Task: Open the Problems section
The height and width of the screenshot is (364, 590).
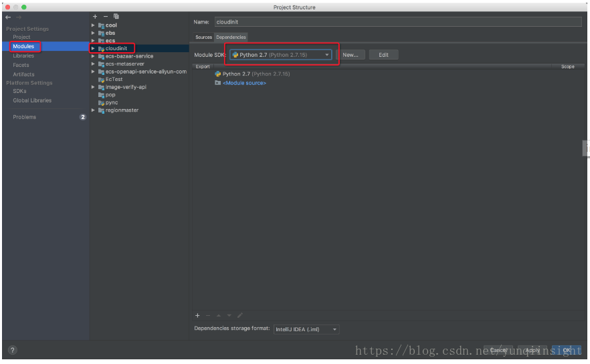Action: [25, 117]
